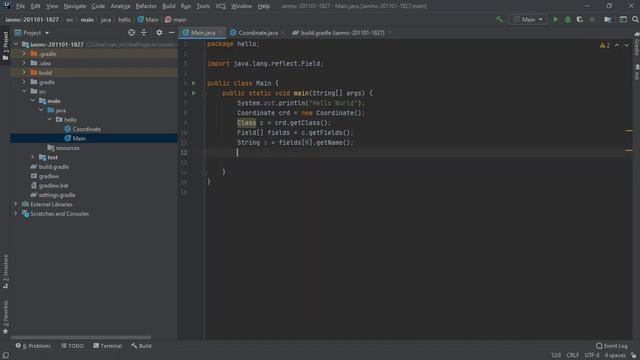The image size is (640, 360).
Task: Select the Main.java editor tab
Action: [203, 33]
